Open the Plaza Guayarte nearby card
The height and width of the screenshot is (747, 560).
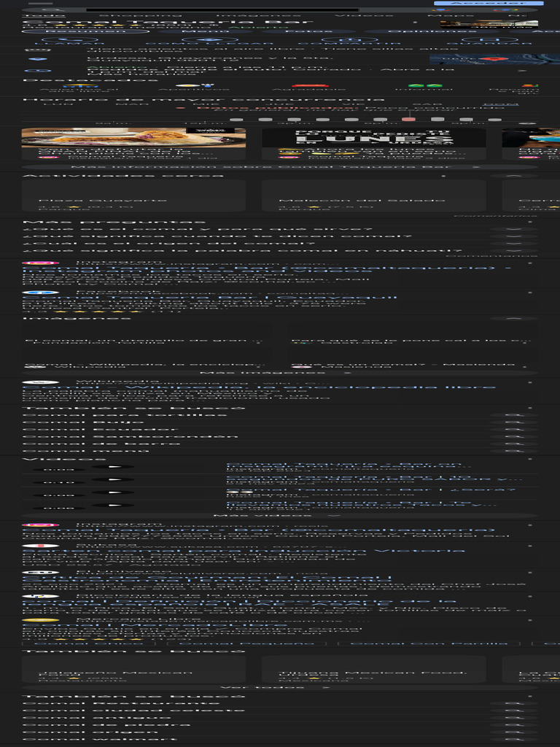pyautogui.click(x=134, y=196)
